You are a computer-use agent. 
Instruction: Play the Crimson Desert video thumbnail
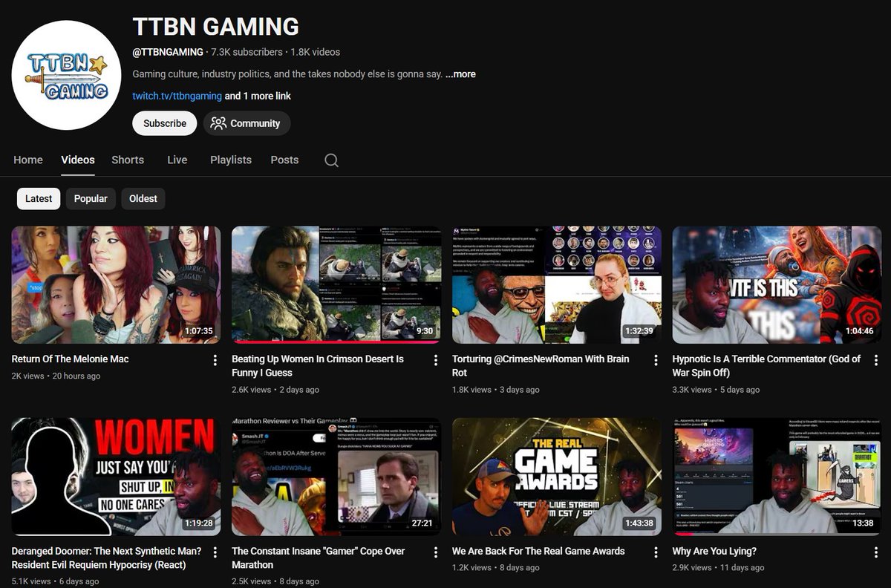tap(336, 285)
